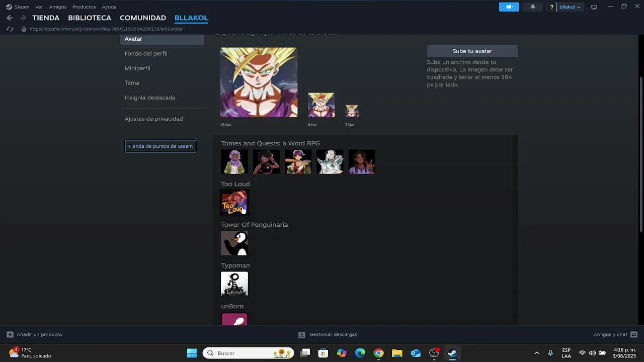Viewport: 644px width, 362px height.
Task: Open File Explorer from the taskbar
Action: click(397, 353)
